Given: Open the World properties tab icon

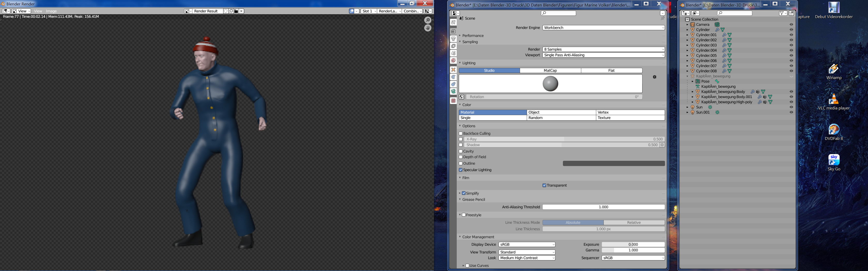Looking at the screenshot, I should pos(454,61).
